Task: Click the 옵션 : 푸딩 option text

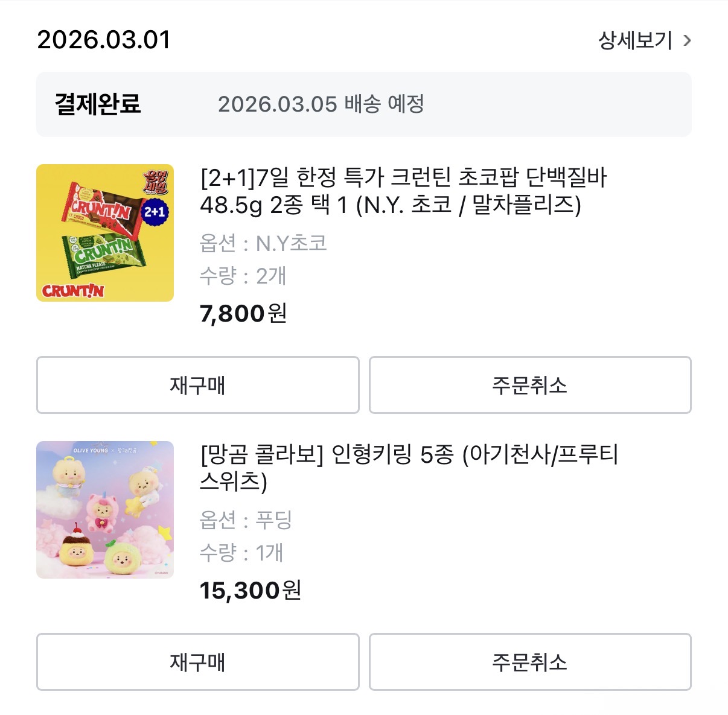Action: pyautogui.click(x=246, y=520)
